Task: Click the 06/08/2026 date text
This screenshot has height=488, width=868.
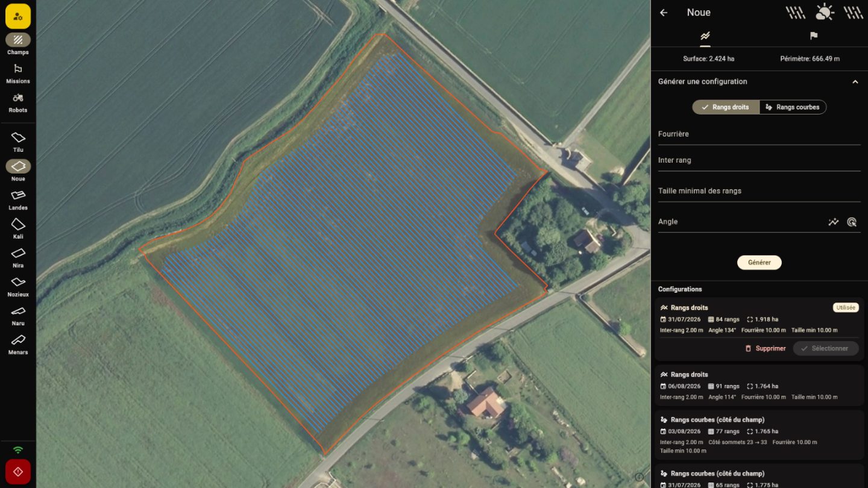Action: (684, 386)
